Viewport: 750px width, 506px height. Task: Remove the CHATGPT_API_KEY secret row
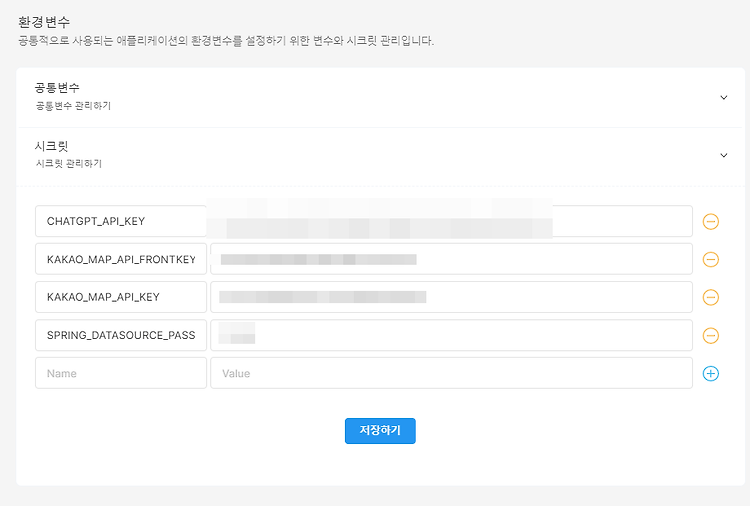[710, 221]
